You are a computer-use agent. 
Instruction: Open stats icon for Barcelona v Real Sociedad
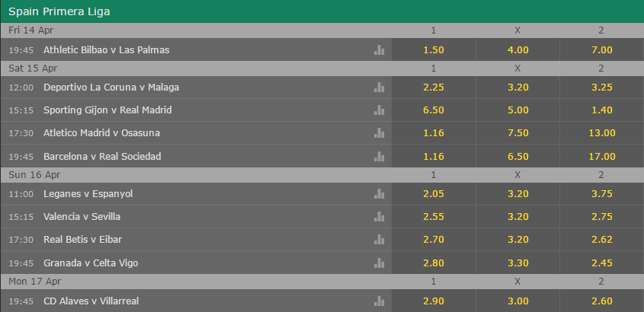pos(379,156)
